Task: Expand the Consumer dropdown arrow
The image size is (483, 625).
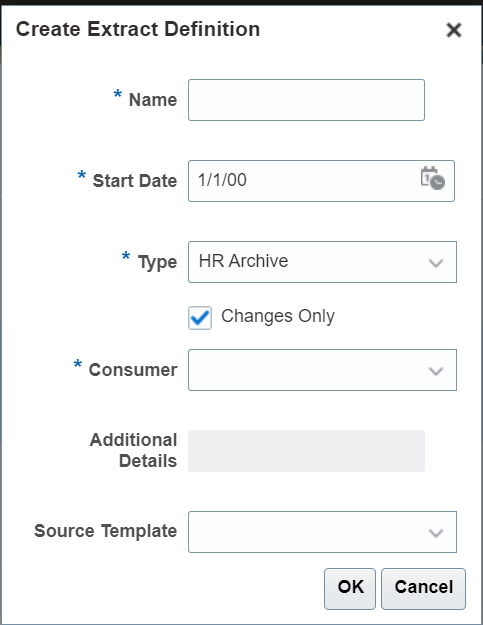Action: click(436, 371)
